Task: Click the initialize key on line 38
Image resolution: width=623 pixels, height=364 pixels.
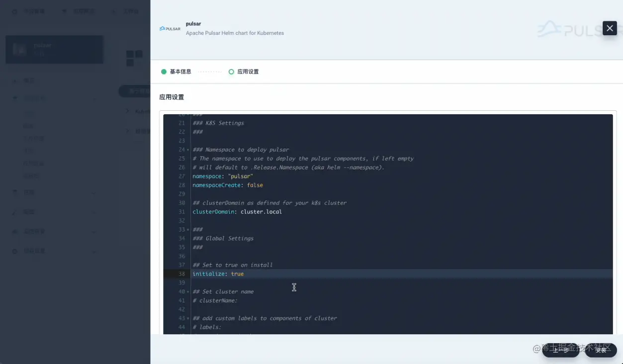Action: tap(208, 274)
